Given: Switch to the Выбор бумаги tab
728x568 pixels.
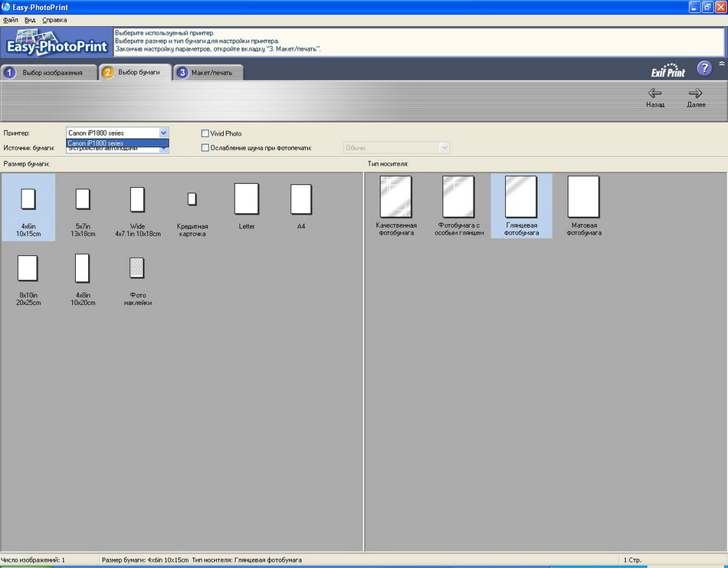Looking at the screenshot, I should (135, 72).
